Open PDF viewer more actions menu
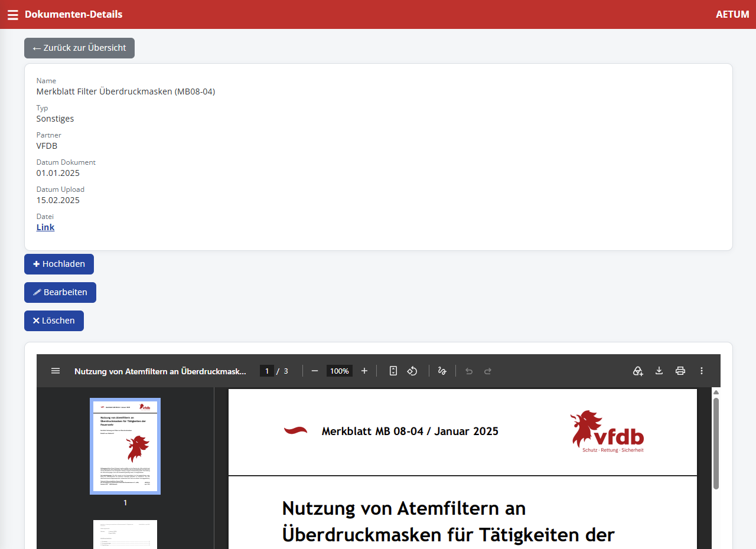756x549 pixels. point(702,371)
